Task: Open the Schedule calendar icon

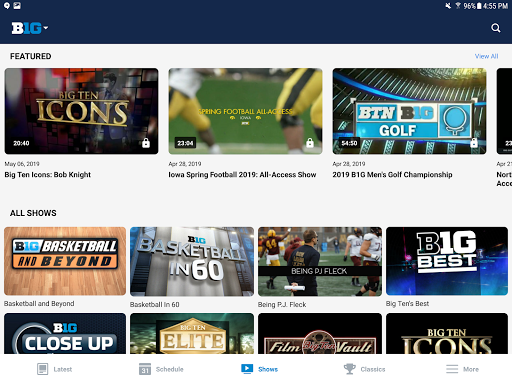Action: (x=145, y=369)
